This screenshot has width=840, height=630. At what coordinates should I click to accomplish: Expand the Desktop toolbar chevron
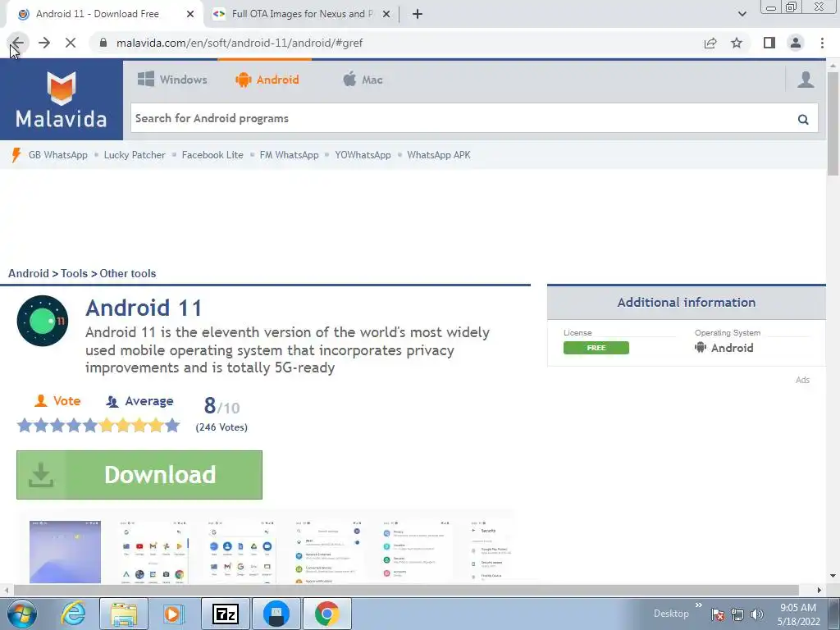tap(699, 605)
